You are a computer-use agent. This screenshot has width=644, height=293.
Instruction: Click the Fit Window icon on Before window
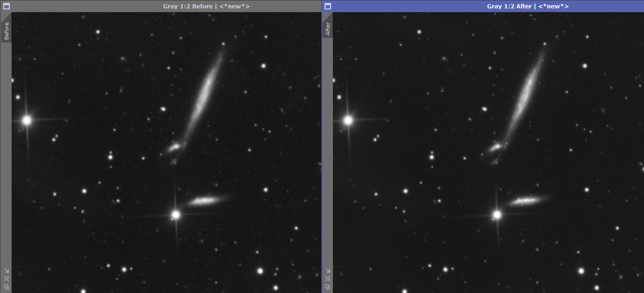click(7, 279)
